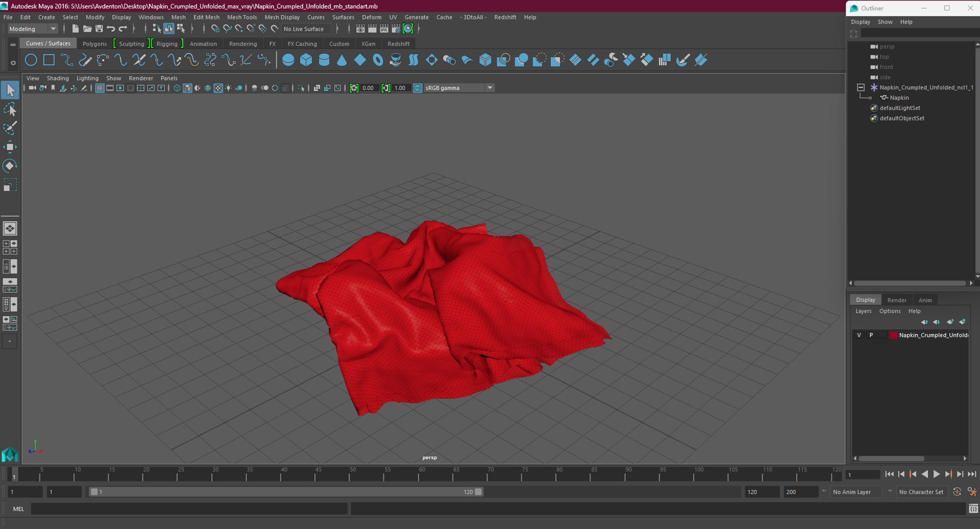Open Outliner Show menu
980x529 pixels.
pos(885,22)
